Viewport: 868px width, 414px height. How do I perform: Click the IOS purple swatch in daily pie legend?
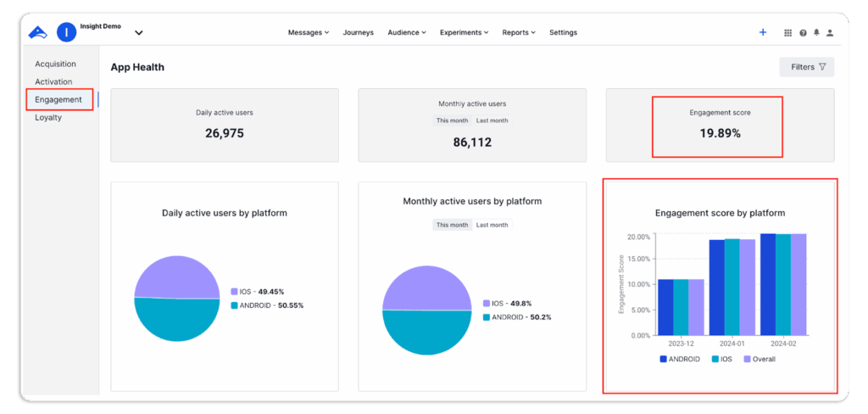click(235, 292)
